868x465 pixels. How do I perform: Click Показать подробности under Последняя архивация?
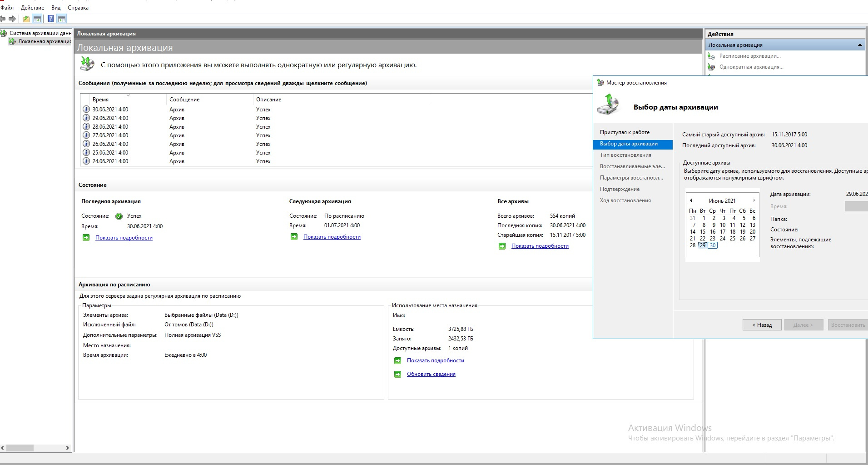pyautogui.click(x=124, y=238)
